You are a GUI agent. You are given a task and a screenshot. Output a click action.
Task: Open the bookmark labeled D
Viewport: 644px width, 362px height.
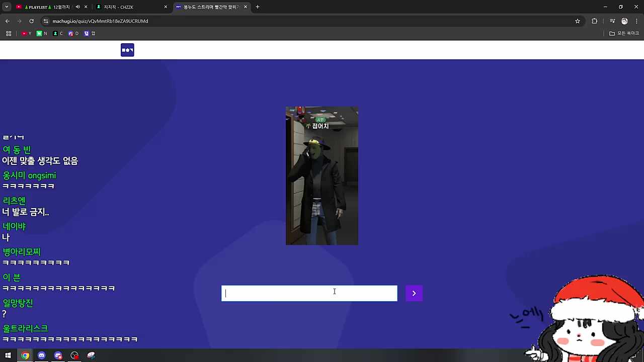[x=73, y=34]
